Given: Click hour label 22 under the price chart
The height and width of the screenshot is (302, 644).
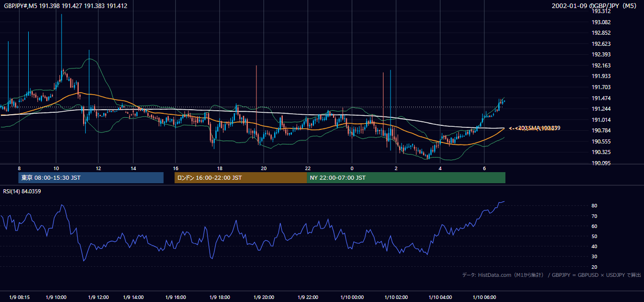Looking at the screenshot, I should point(308,168).
